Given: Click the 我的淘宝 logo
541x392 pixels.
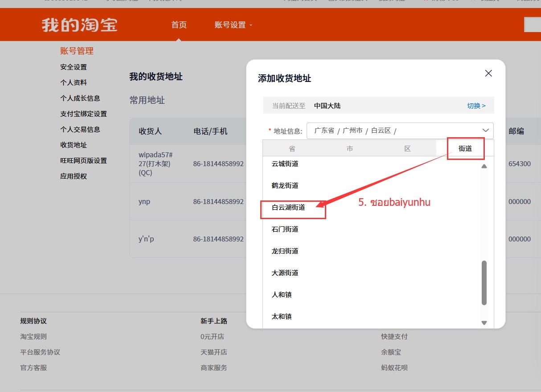Looking at the screenshot, I should click(80, 25).
